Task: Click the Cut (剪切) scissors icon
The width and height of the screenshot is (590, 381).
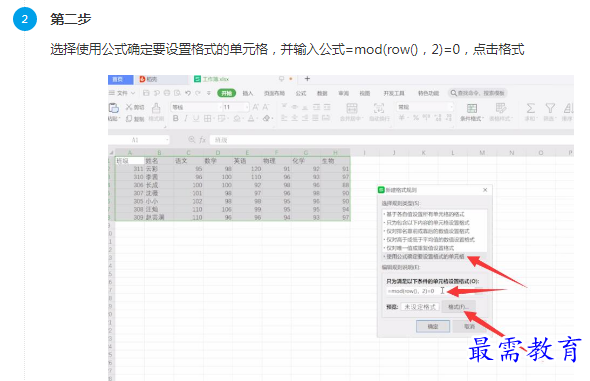Action: [129, 107]
